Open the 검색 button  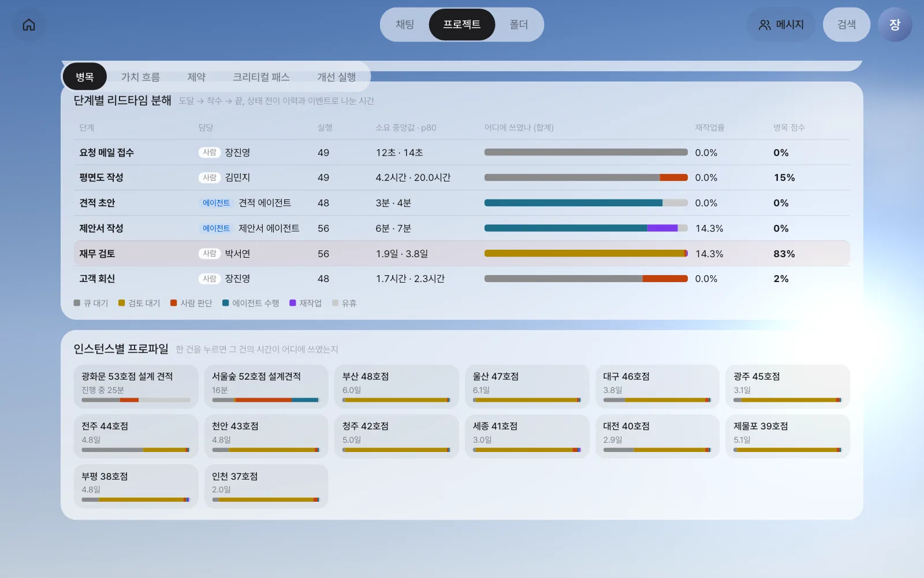[846, 25]
